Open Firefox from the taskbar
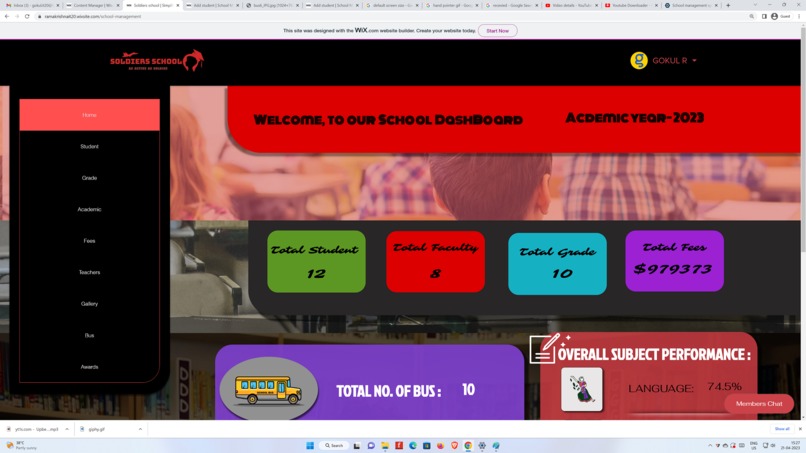 point(441,445)
